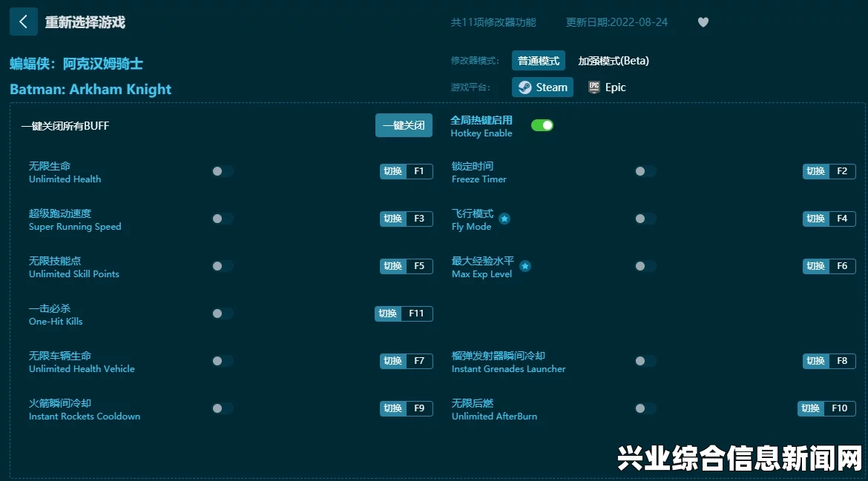The image size is (868, 481).
Task: Toggle the Hotkey Enable switch
Action: (542, 125)
